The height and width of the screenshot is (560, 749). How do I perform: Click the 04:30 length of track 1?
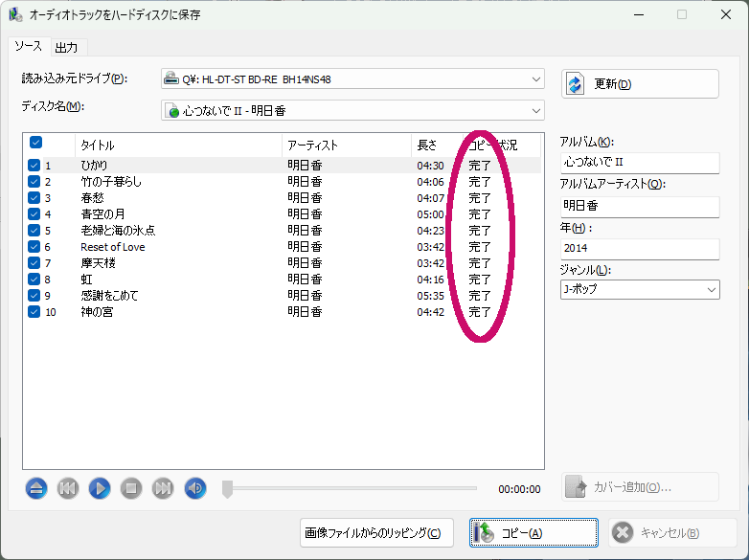coord(430,166)
